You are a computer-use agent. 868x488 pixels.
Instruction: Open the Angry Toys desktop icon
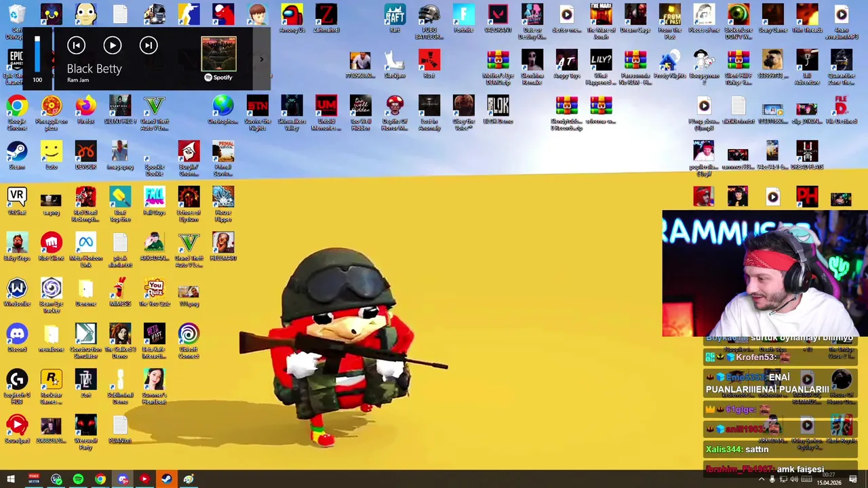click(567, 64)
